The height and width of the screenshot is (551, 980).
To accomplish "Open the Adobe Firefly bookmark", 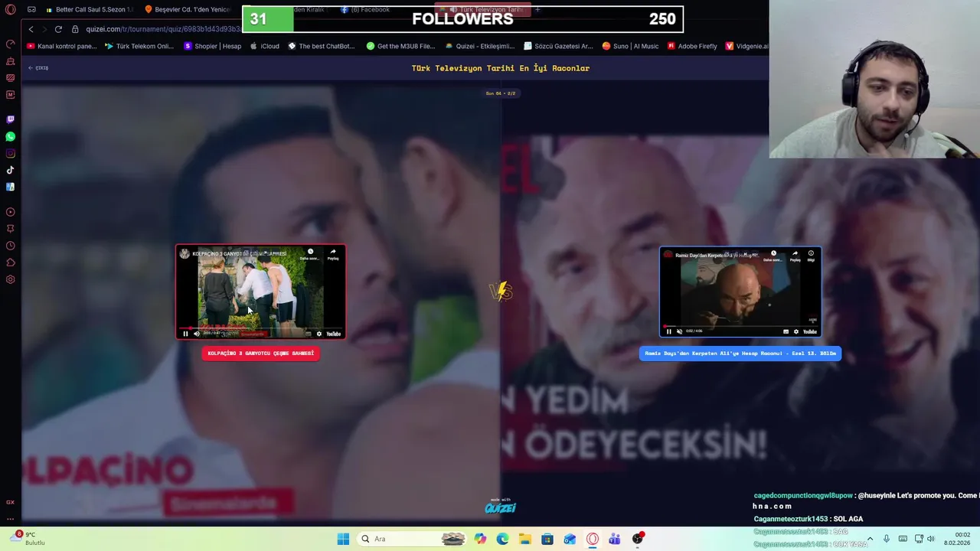I will [692, 46].
